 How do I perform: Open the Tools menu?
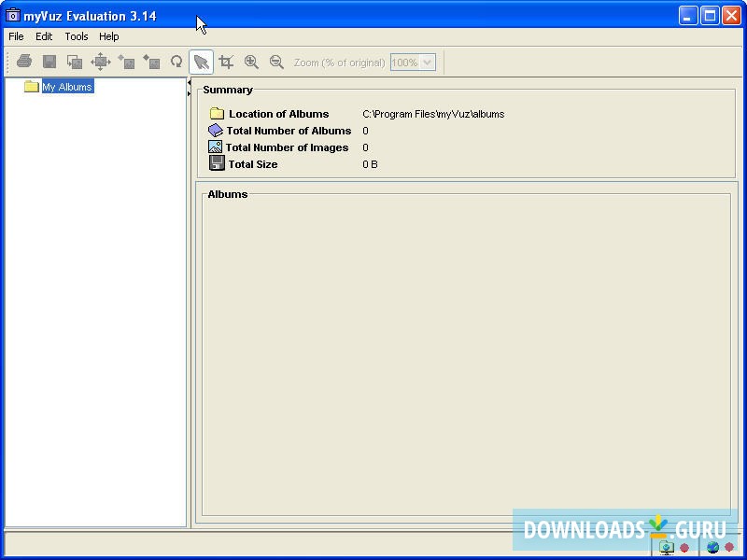[77, 36]
